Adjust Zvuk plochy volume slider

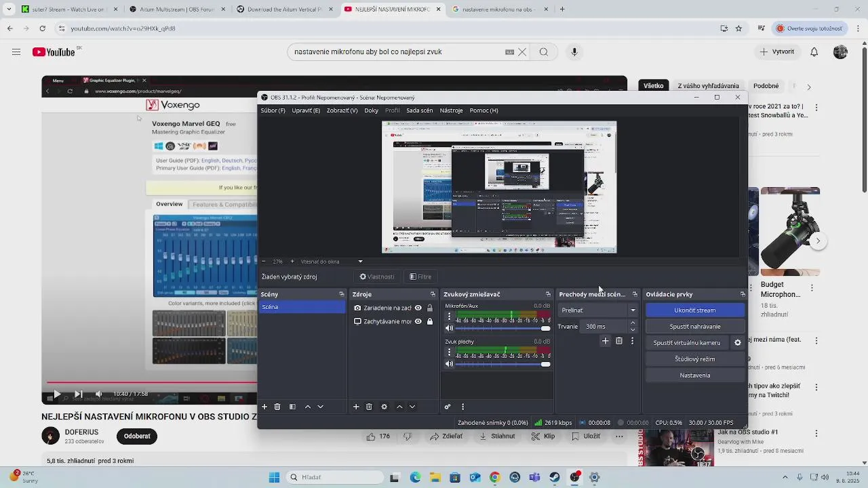(502, 364)
